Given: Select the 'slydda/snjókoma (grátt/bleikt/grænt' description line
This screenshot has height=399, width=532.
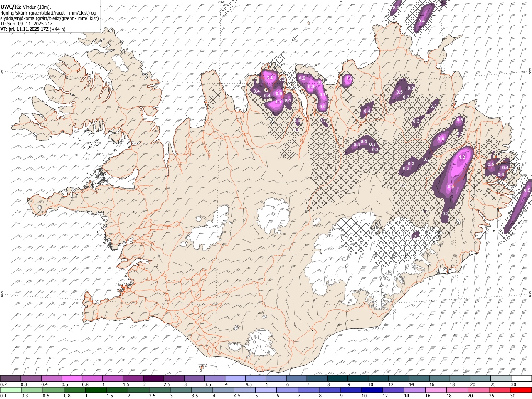Looking at the screenshot, I should pyautogui.click(x=49, y=18).
